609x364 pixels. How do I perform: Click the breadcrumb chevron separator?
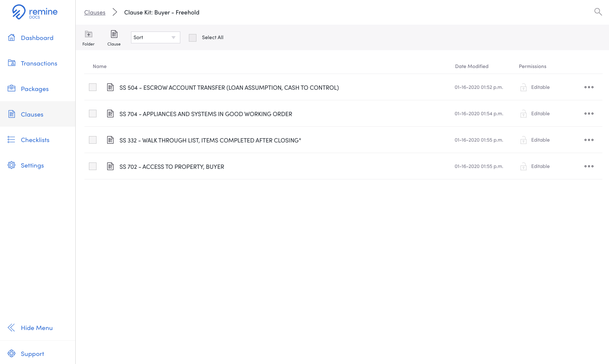coord(115,12)
